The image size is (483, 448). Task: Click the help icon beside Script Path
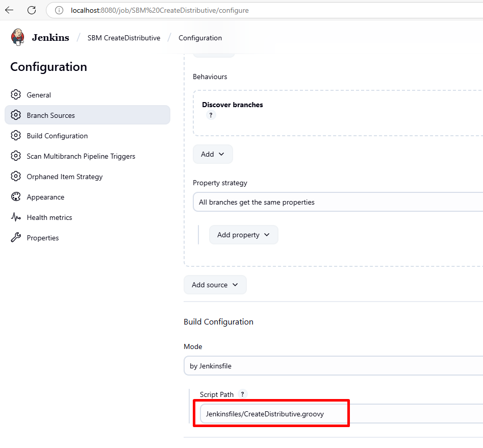(243, 394)
